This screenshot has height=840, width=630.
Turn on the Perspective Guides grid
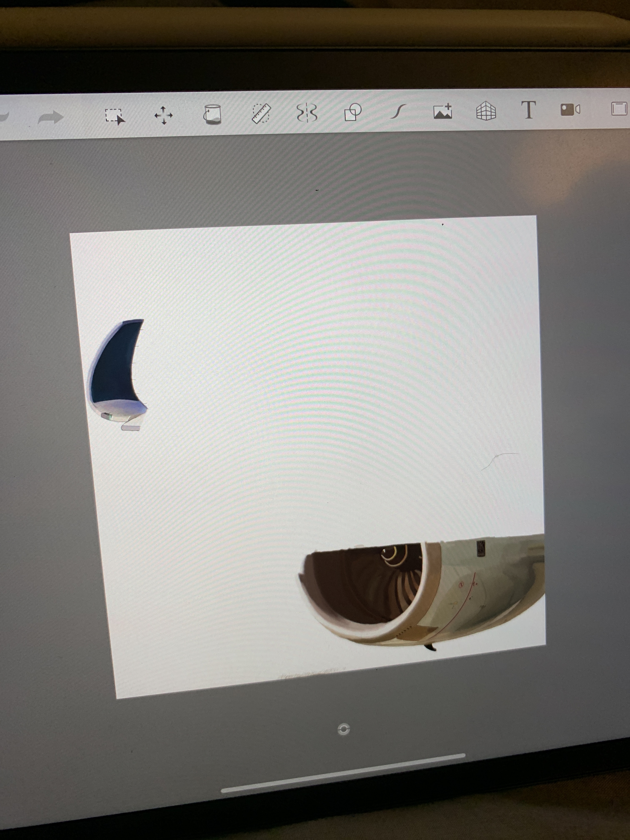(486, 111)
